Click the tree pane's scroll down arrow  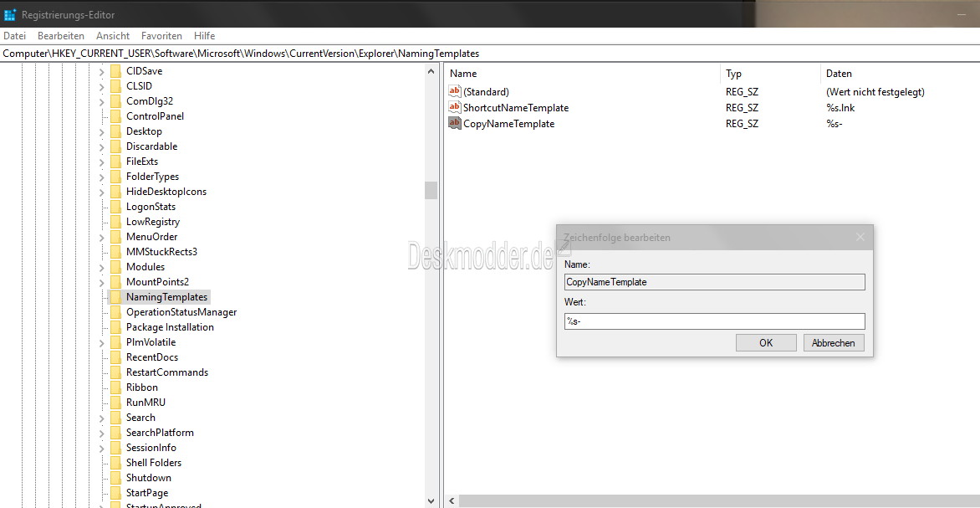click(431, 501)
